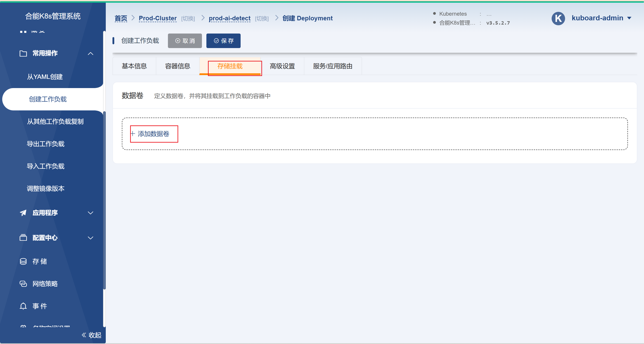The image size is (644, 344).
Task: Click the 数据卷 section heading
Action: pyautogui.click(x=133, y=95)
